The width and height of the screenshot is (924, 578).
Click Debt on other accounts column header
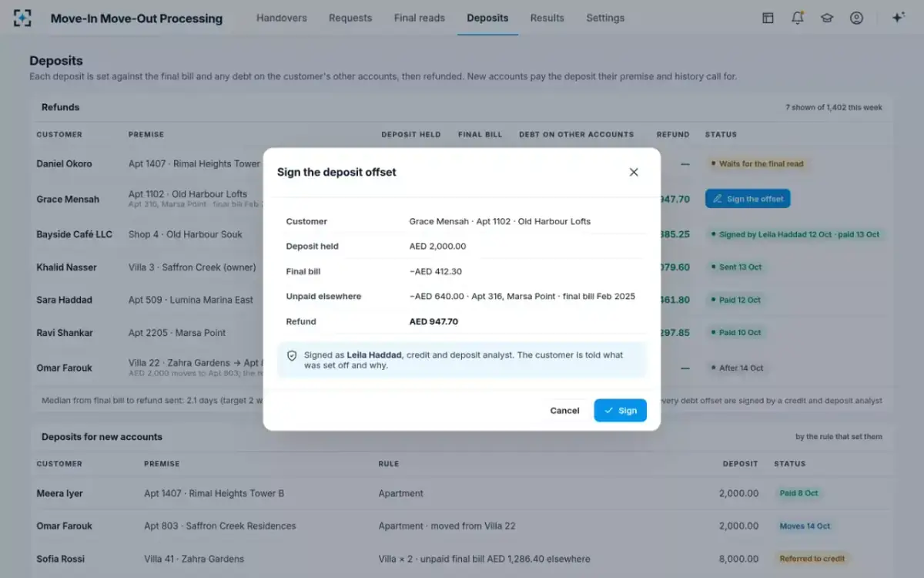click(x=576, y=134)
